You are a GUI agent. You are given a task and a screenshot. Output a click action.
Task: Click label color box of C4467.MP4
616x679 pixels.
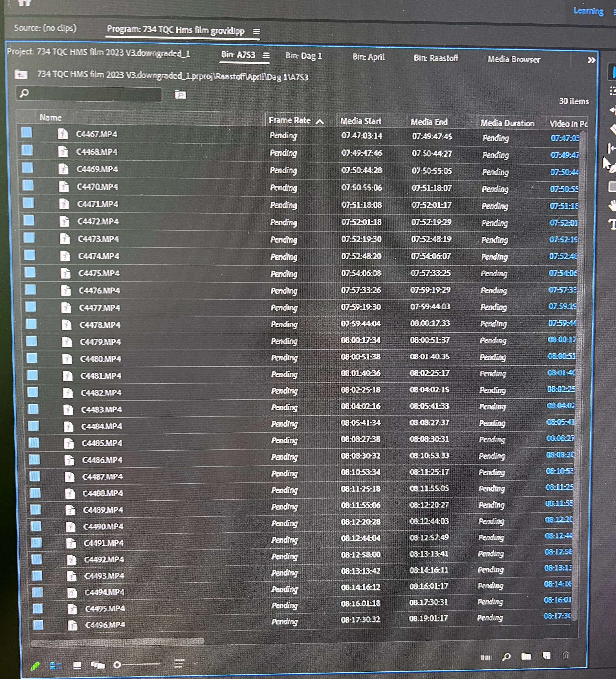(x=27, y=132)
